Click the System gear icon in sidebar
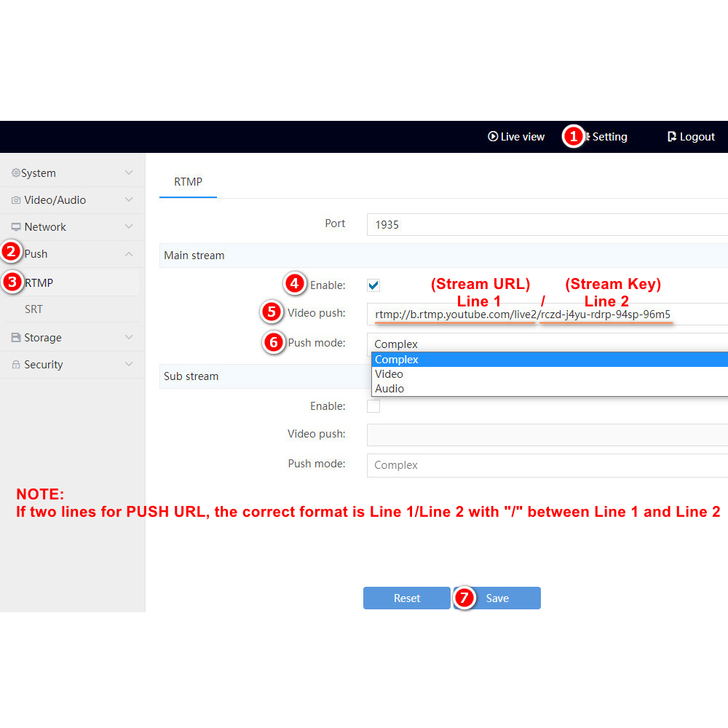Screen dimensions: 728x728 pyautogui.click(x=15, y=173)
